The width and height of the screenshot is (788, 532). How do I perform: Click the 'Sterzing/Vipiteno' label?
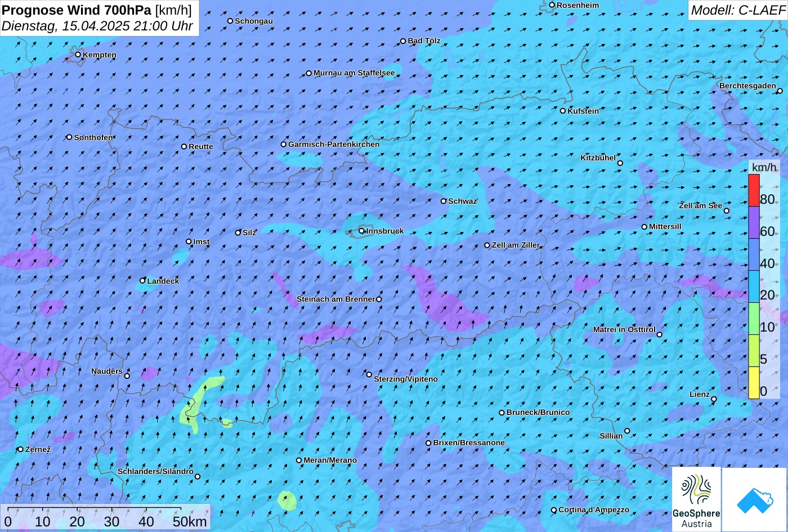point(406,379)
